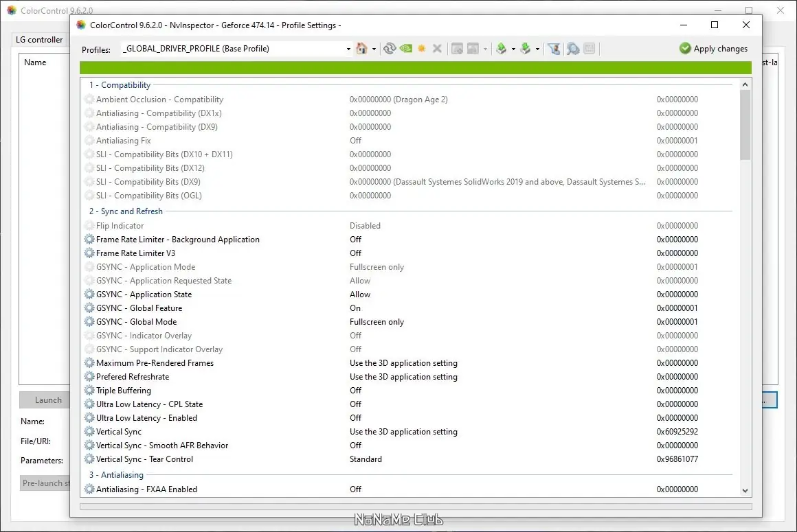Click the remove application from profile icon
Screen dimensions: 797x532
click(x=473, y=49)
